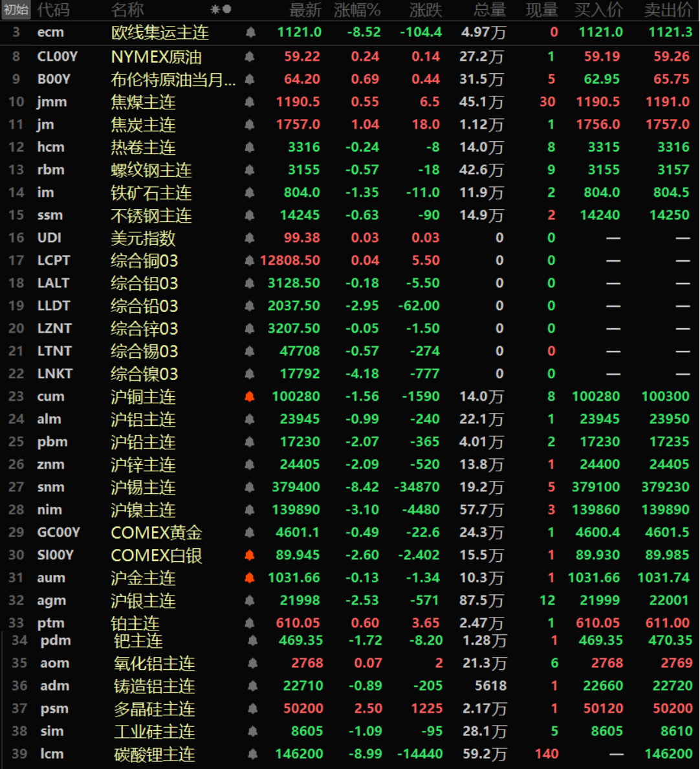Click the bell icon beside 碳酸锂主连
Viewport: 700px width, 769px height.
coord(253,754)
